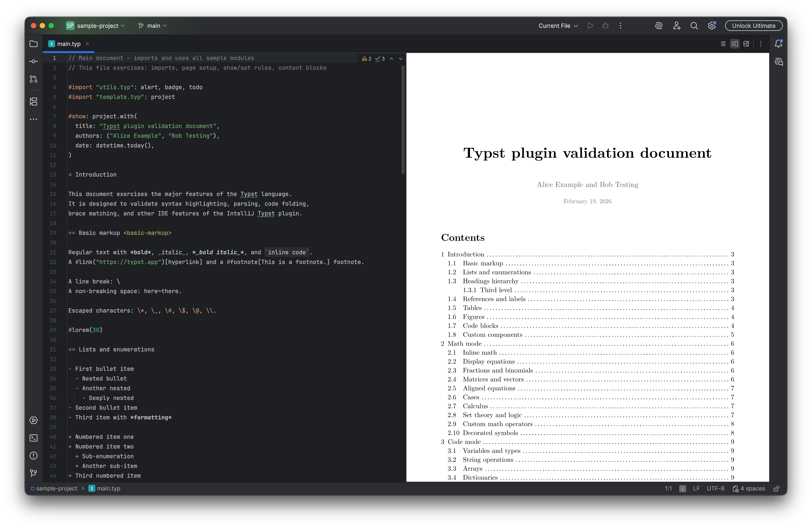Select the main.typ editor tab
Viewport: 812px width, 528px height.
point(69,44)
